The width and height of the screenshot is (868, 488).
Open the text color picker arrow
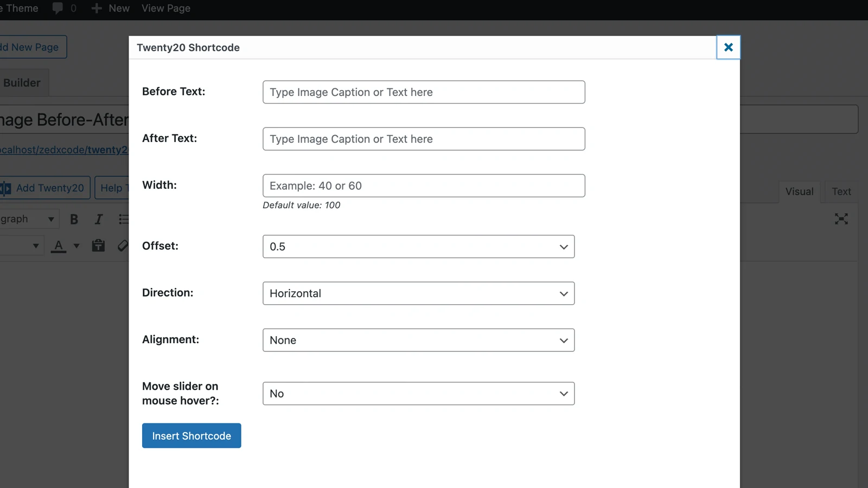[x=76, y=246]
